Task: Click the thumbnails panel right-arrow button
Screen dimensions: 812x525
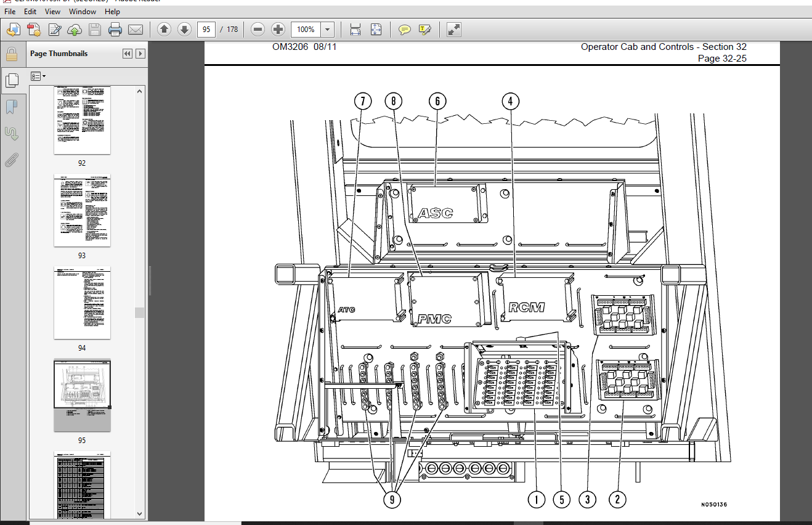Action: (140, 54)
